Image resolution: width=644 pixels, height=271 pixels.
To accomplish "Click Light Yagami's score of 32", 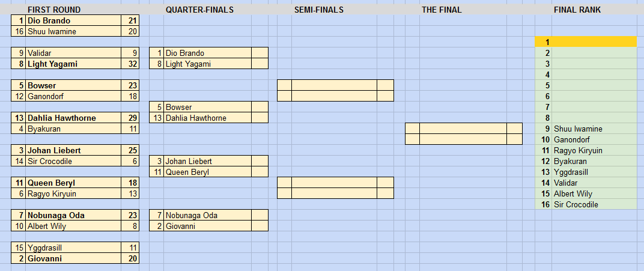I will (x=130, y=64).
